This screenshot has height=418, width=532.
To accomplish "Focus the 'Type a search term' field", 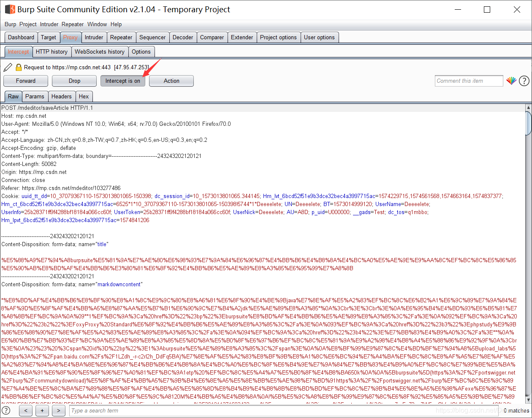I will tap(283, 410).
